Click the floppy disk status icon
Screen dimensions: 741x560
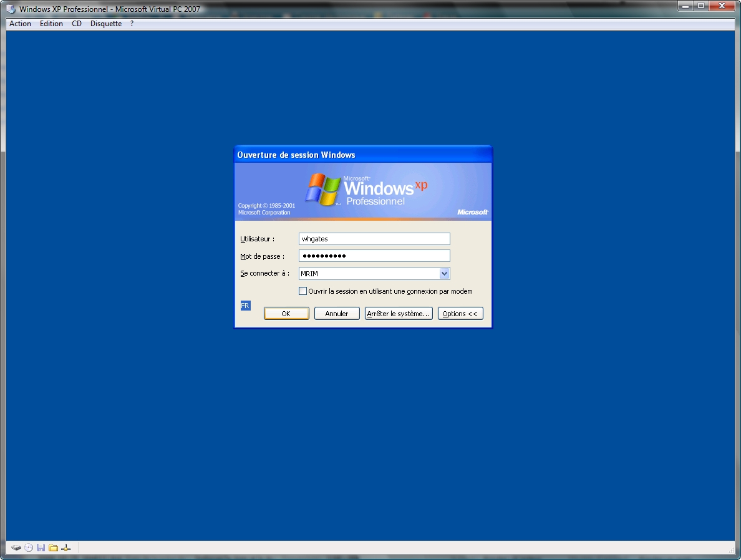(x=41, y=548)
